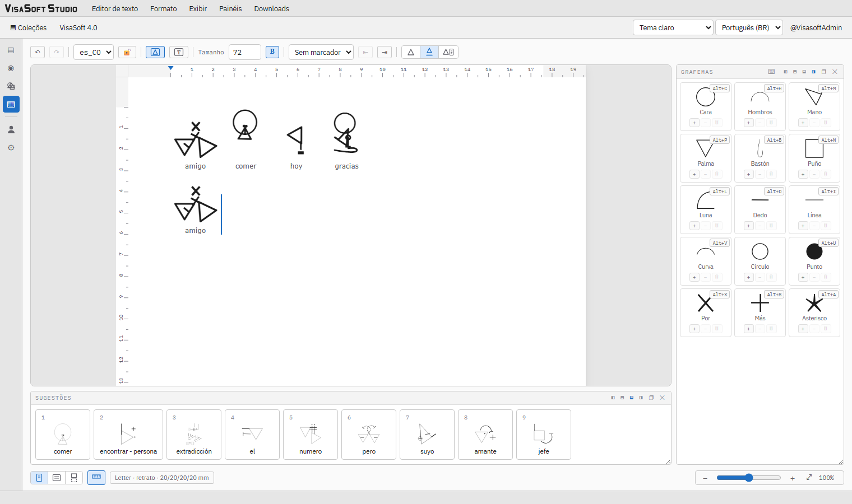This screenshot has height=504, width=852.
Task: Open the keyboard panel in left sidebar
Action: point(11,104)
